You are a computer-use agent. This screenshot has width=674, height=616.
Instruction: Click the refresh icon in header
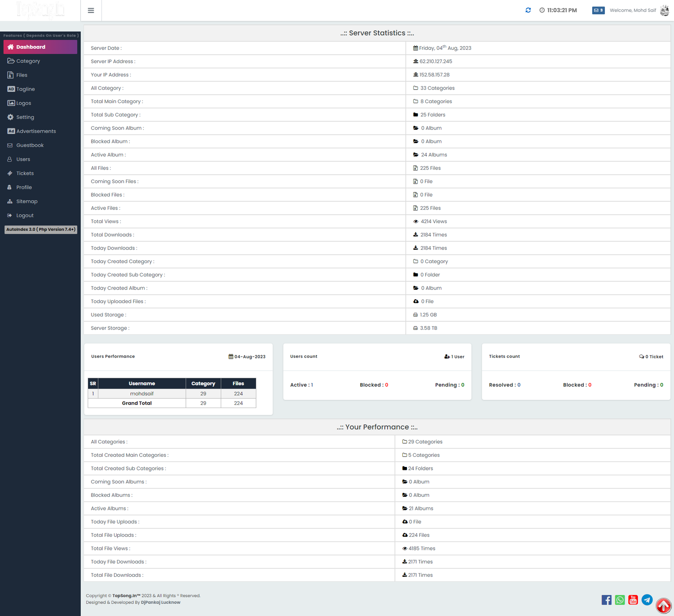click(528, 10)
